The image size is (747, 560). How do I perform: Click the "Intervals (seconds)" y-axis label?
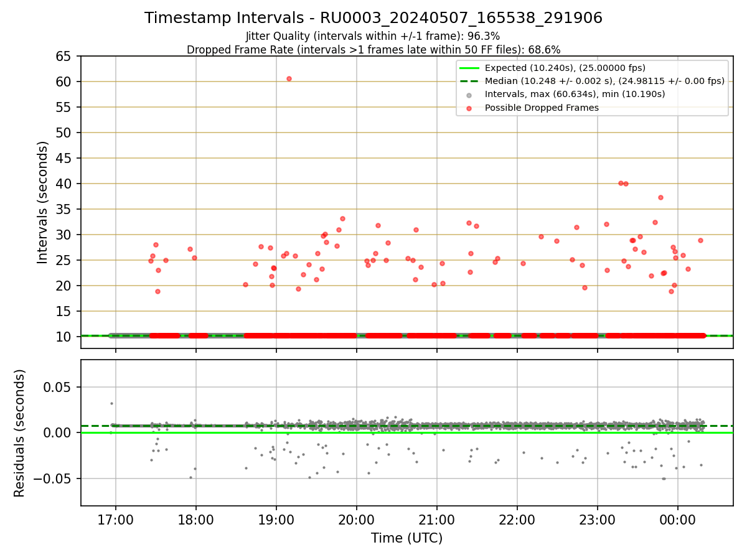[42, 202]
